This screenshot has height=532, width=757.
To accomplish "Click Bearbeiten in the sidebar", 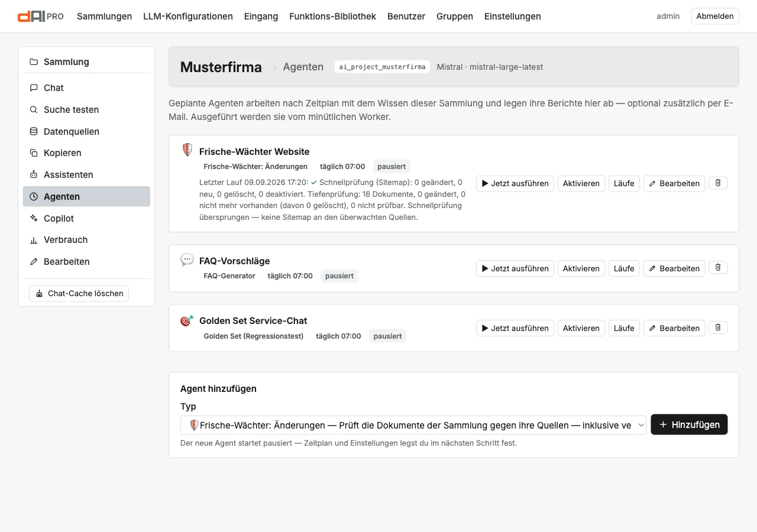I will pos(86,261).
